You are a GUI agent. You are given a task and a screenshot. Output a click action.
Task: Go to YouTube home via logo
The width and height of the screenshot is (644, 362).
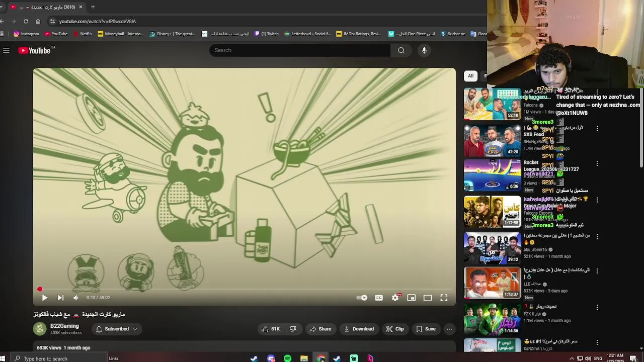[x=34, y=50]
